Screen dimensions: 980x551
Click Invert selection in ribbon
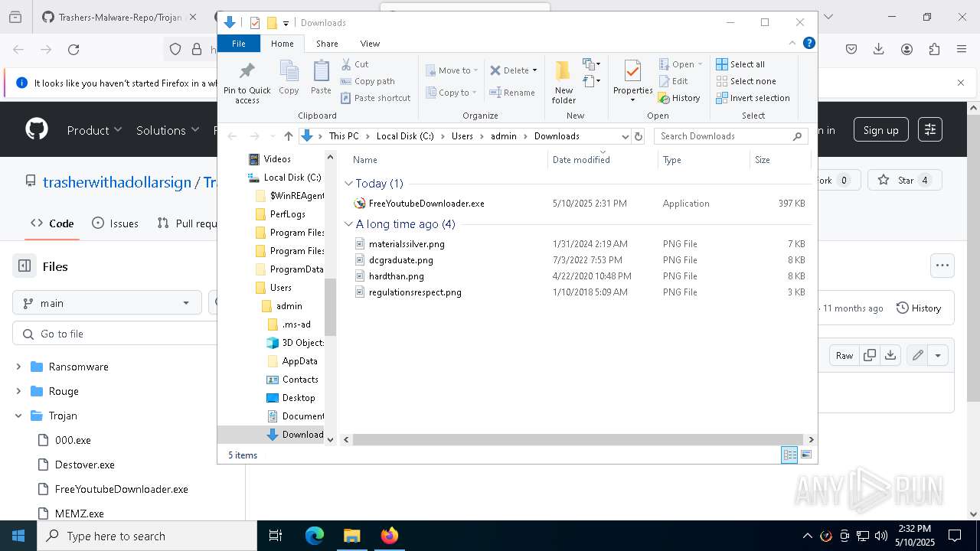(753, 98)
